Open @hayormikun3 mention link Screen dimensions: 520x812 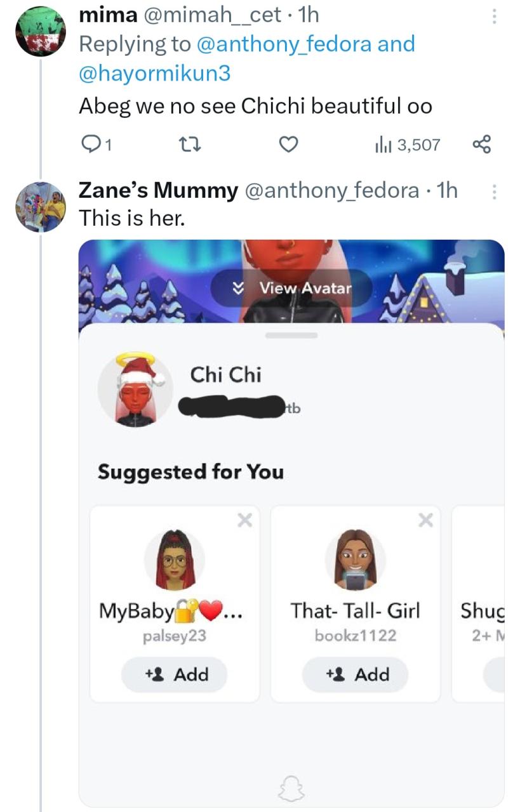pyautogui.click(x=154, y=74)
